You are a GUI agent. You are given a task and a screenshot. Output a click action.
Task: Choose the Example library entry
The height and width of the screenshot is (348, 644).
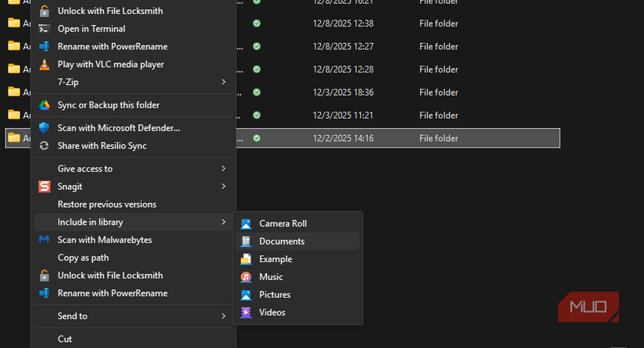276,259
